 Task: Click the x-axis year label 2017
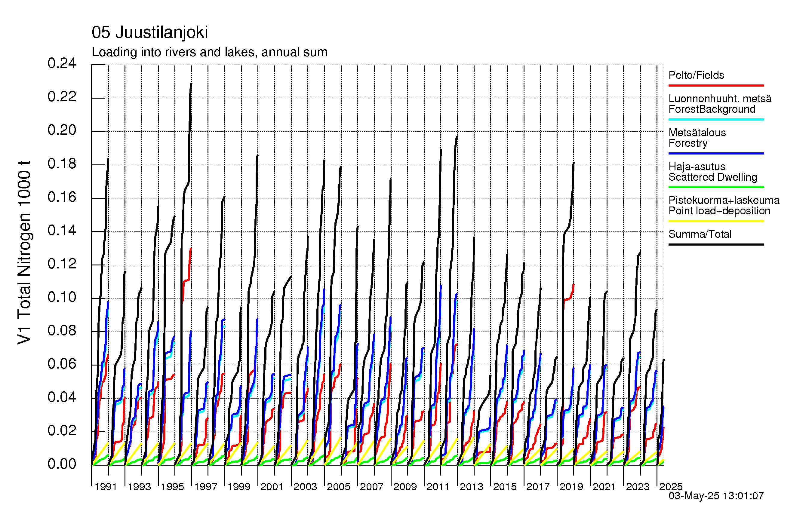tap(538, 487)
